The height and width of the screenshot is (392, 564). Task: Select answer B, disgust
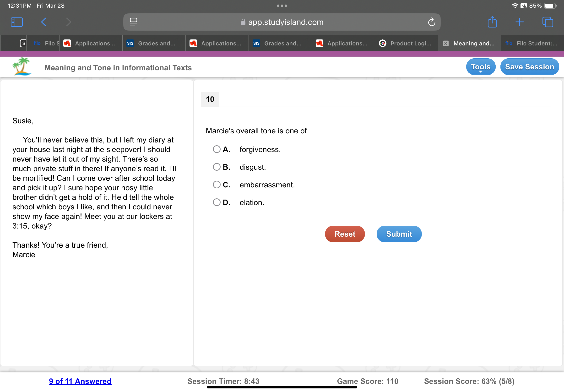pyautogui.click(x=217, y=167)
